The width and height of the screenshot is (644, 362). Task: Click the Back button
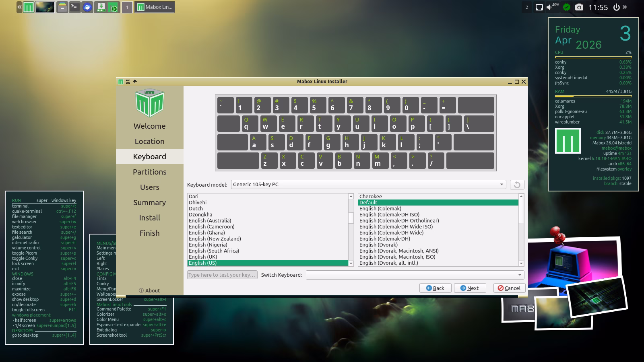click(x=435, y=288)
